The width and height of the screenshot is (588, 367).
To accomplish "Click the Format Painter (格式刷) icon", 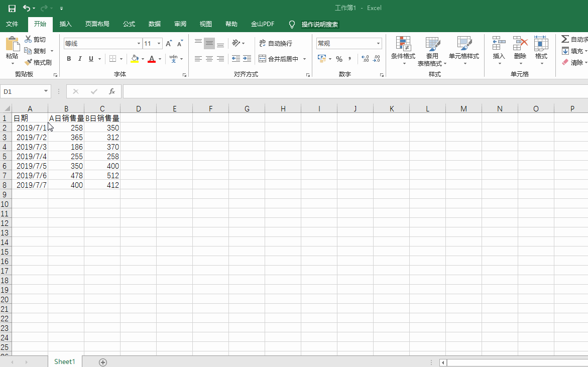I will (x=29, y=63).
